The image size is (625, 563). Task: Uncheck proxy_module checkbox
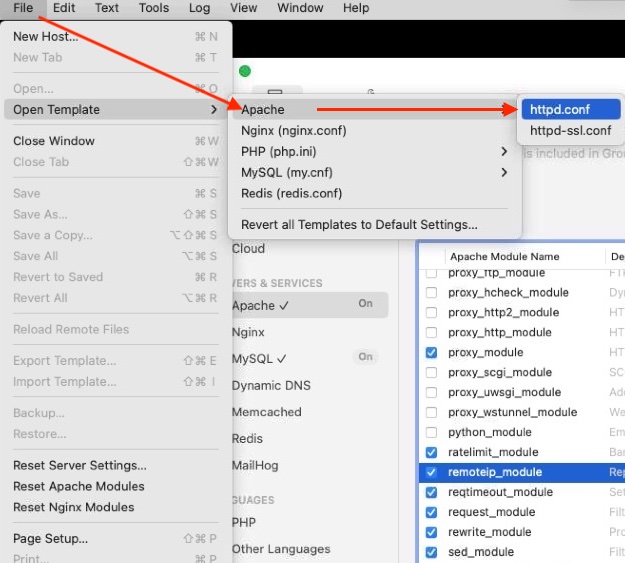tap(431, 352)
